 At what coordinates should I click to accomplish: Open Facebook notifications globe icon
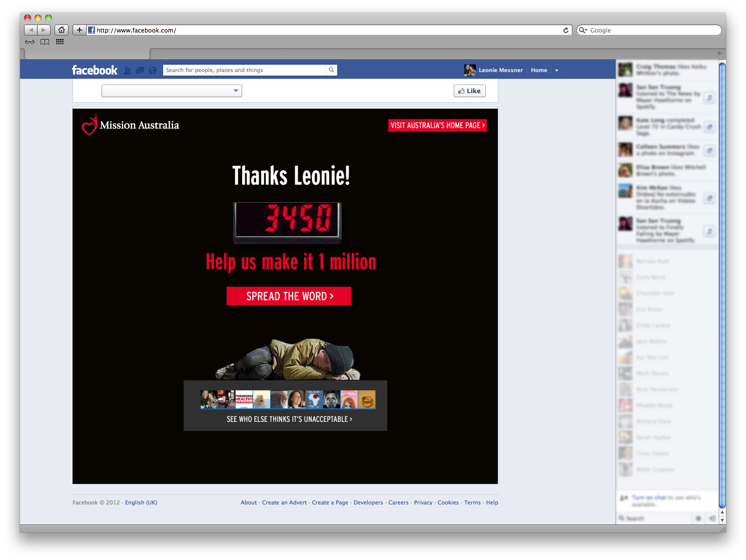tap(153, 71)
